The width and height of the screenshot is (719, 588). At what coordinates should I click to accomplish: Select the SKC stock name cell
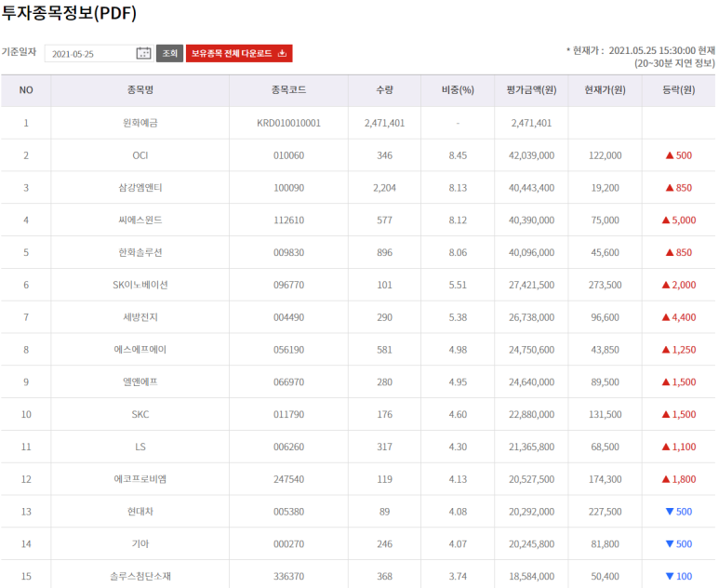pos(140,415)
